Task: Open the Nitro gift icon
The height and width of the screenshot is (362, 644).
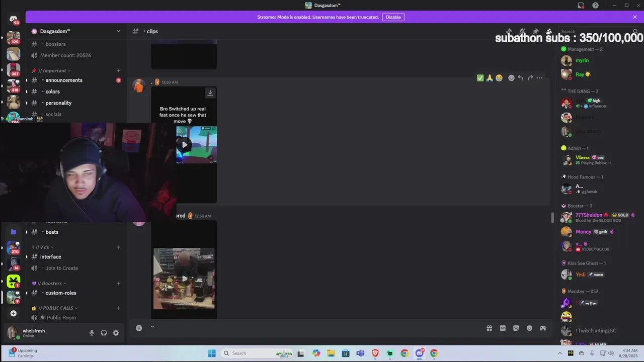Action: tap(489, 328)
